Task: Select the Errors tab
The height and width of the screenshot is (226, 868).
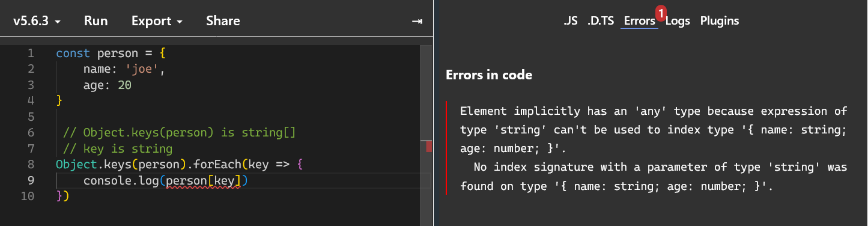Action: point(639,21)
